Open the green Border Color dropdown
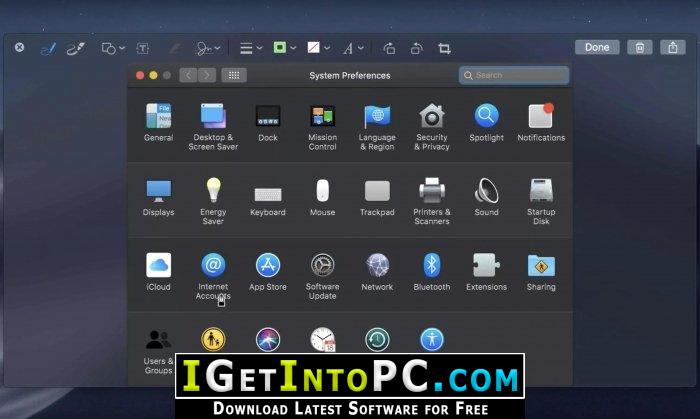 (x=284, y=47)
